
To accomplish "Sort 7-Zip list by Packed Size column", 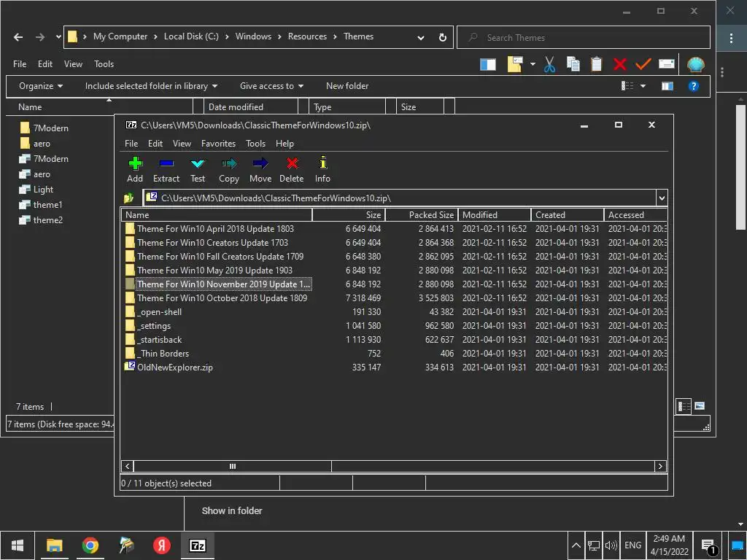I will (422, 215).
